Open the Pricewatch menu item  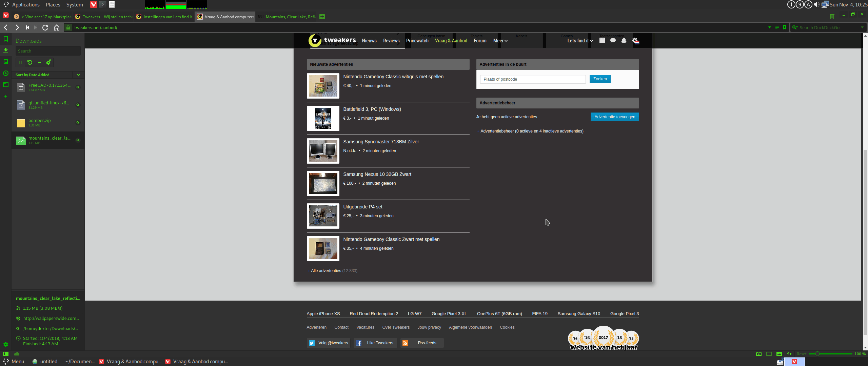click(417, 41)
